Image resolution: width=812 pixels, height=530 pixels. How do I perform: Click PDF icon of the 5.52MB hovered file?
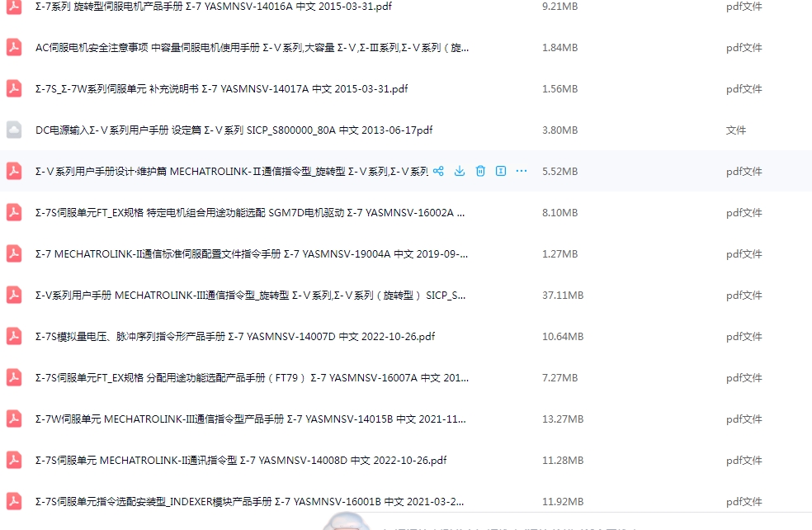(x=14, y=171)
